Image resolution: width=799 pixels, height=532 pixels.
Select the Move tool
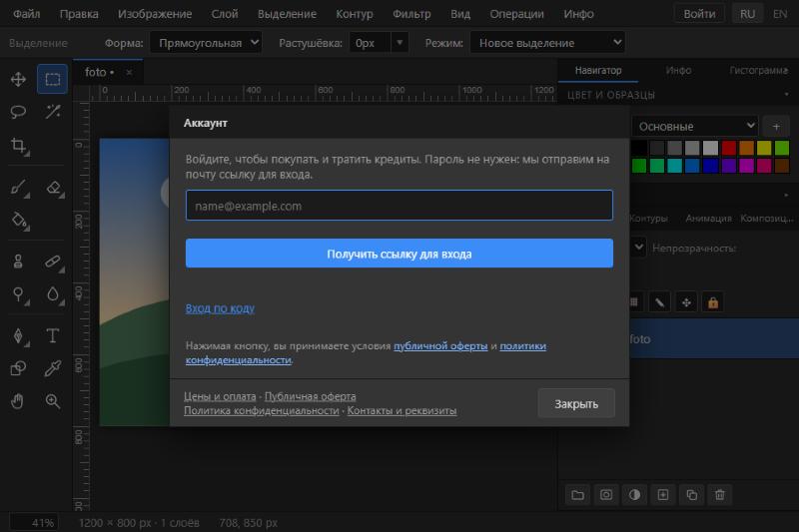coord(18,80)
